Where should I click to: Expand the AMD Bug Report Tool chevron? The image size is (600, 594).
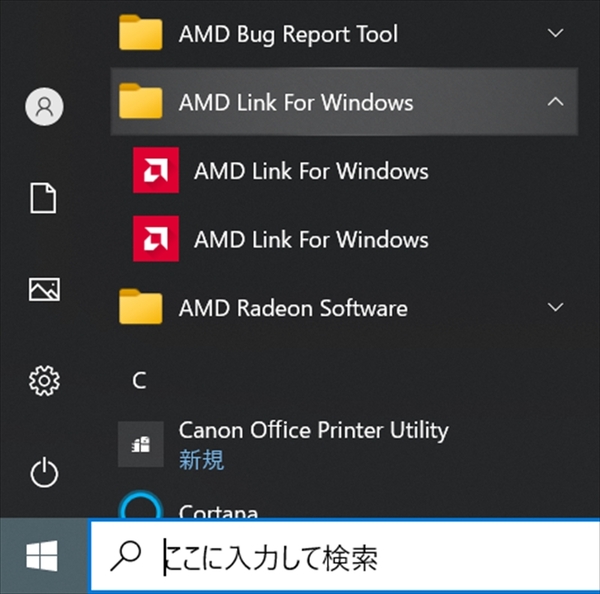[555, 33]
